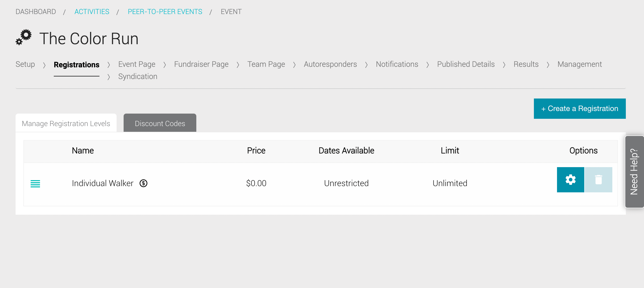Click the Activities breadcrumb link
Viewport: 644px width, 288px height.
tap(92, 12)
